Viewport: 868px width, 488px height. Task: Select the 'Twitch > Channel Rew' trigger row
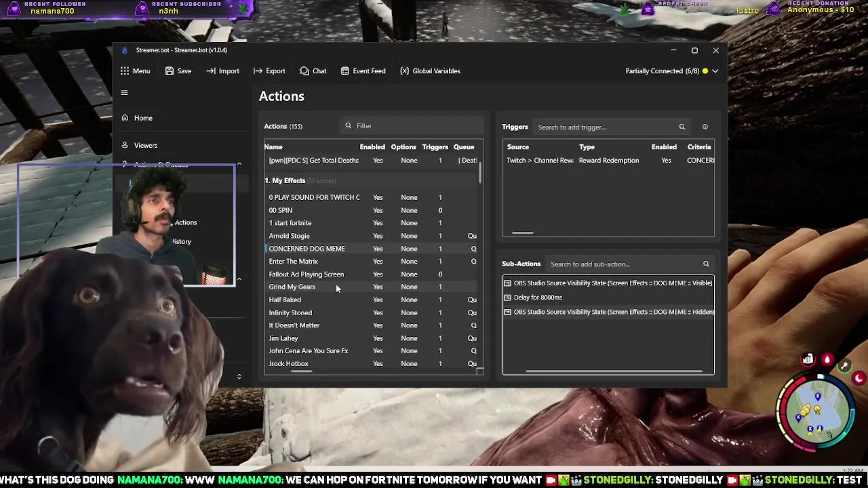[x=608, y=160]
